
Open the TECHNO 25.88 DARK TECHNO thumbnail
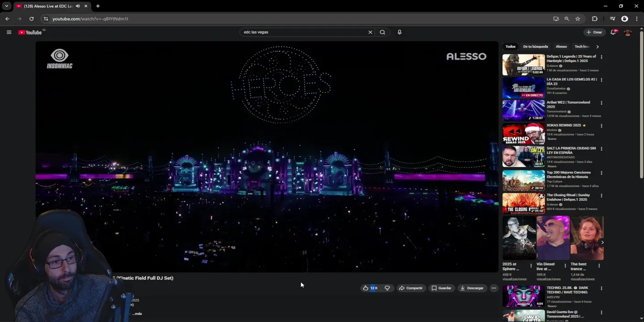[x=524, y=296]
